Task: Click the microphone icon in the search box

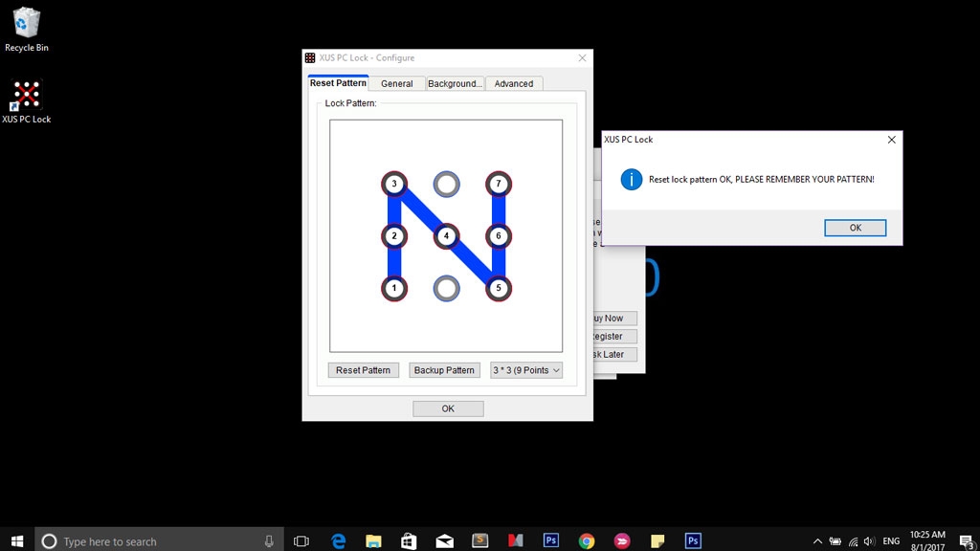Action: click(x=269, y=541)
